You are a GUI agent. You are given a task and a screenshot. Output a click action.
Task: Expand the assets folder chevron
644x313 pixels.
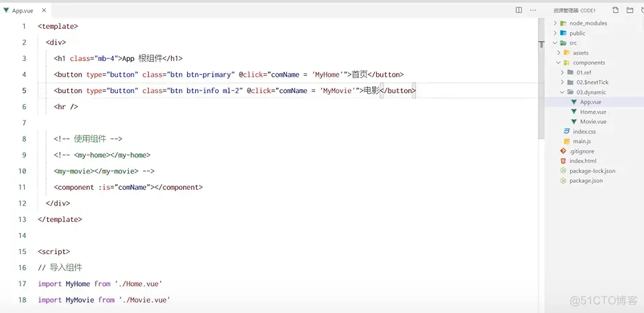[x=558, y=53]
